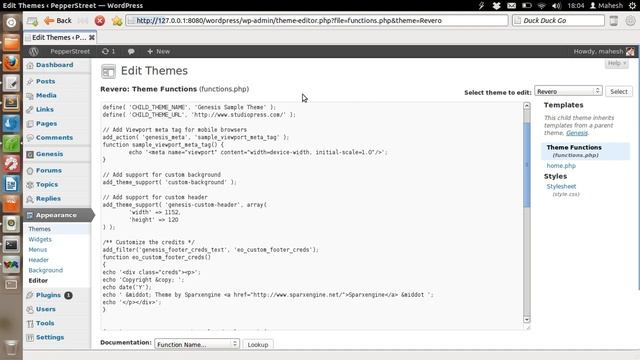Screen dimensions: 640x360
Task: Open network wifi indicator
Action: click(542, 6)
